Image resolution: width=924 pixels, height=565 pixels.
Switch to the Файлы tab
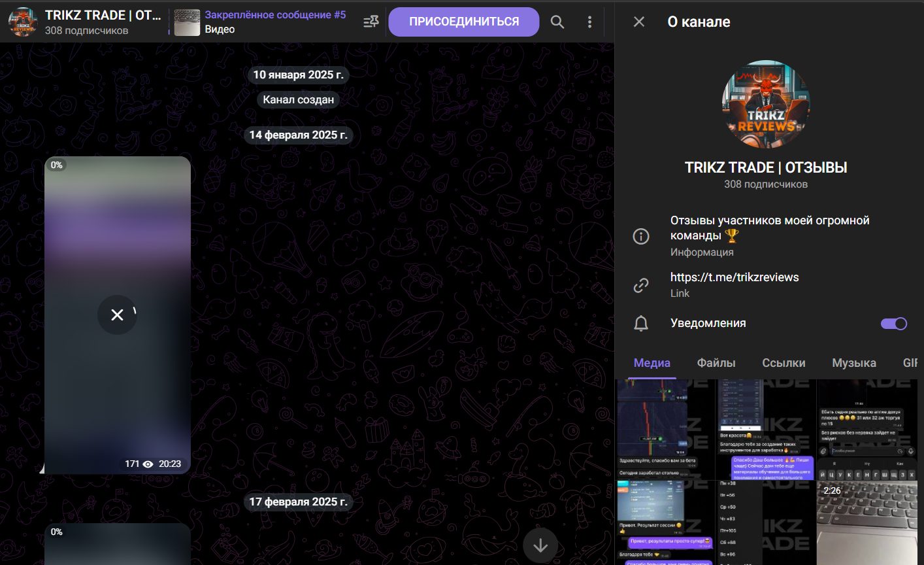coord(716,363)
